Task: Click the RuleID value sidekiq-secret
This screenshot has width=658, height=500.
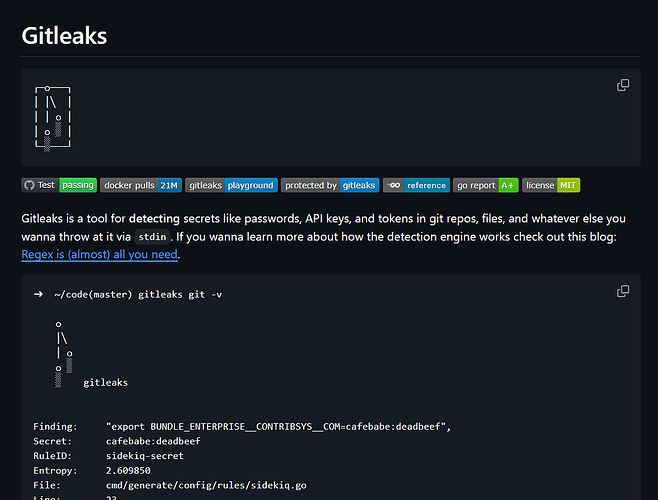Action: (x=146, y=453)
